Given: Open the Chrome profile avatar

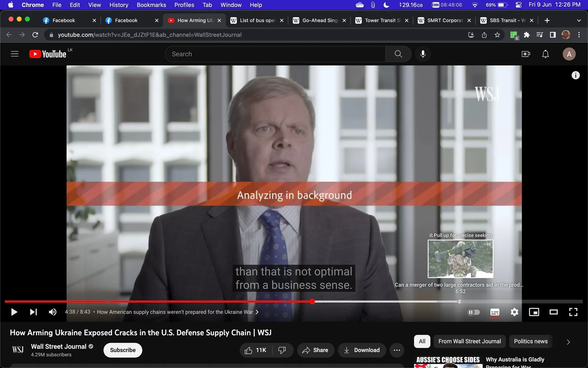Looking at the screenshot, I should point(566,35).
